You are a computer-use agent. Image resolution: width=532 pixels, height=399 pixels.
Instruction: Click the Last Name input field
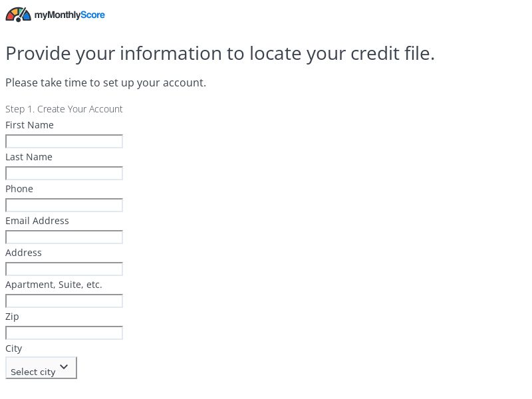coord(64,173)
